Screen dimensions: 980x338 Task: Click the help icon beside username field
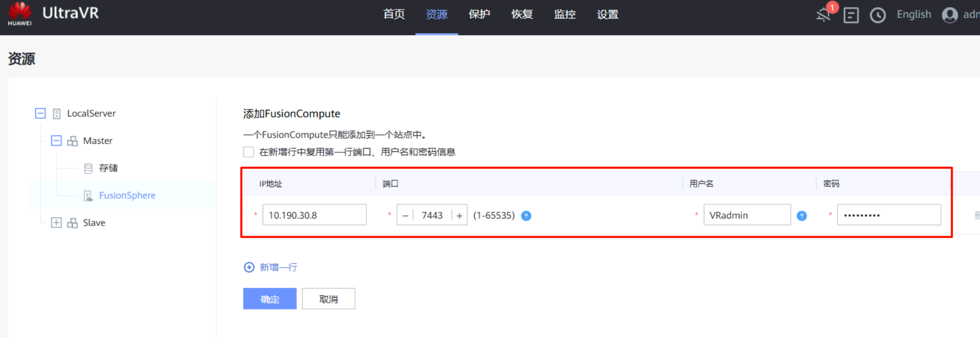pyautogui.click(x=802, y=216)
